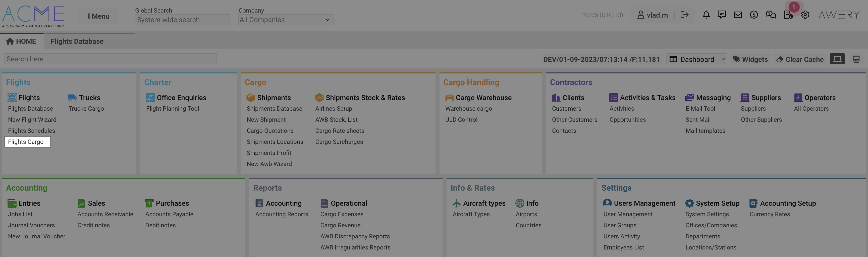Open the settings gear icon in header
The image size is (868, 257).
click(805, 15)
